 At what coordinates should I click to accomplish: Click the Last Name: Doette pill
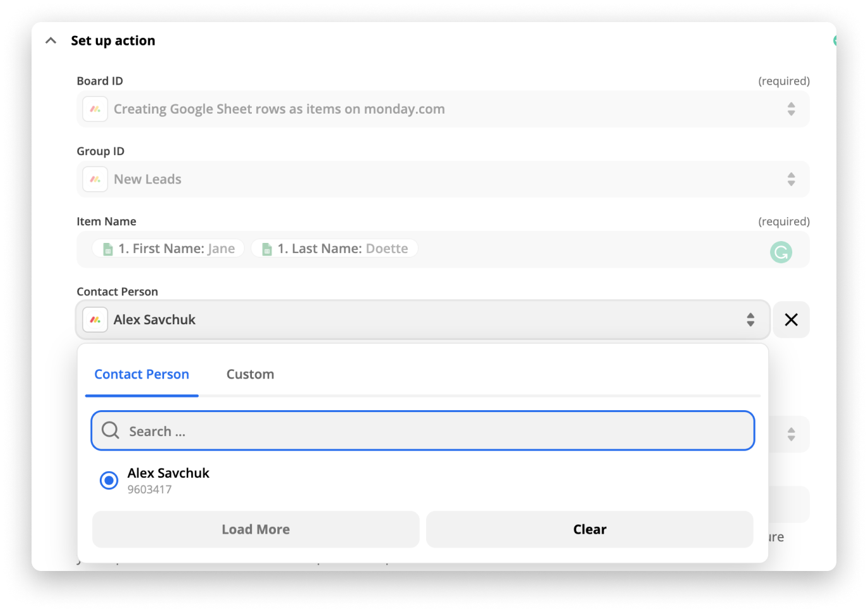[335, 249]
